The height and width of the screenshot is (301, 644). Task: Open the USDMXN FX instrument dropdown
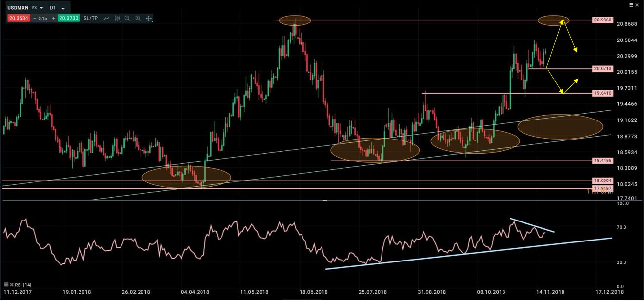41,8
